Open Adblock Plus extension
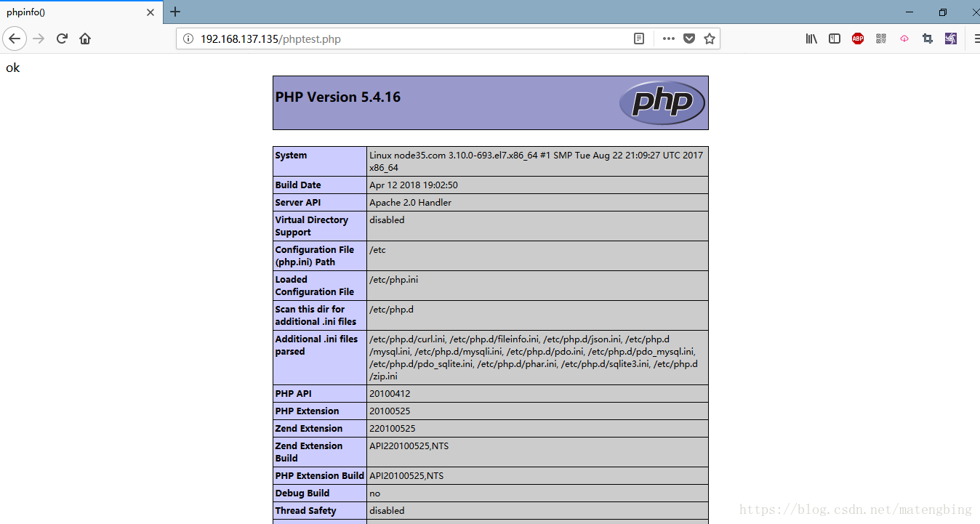Viewport: 980px width, 524px height. pyautogui.click(x=858, y=39)
